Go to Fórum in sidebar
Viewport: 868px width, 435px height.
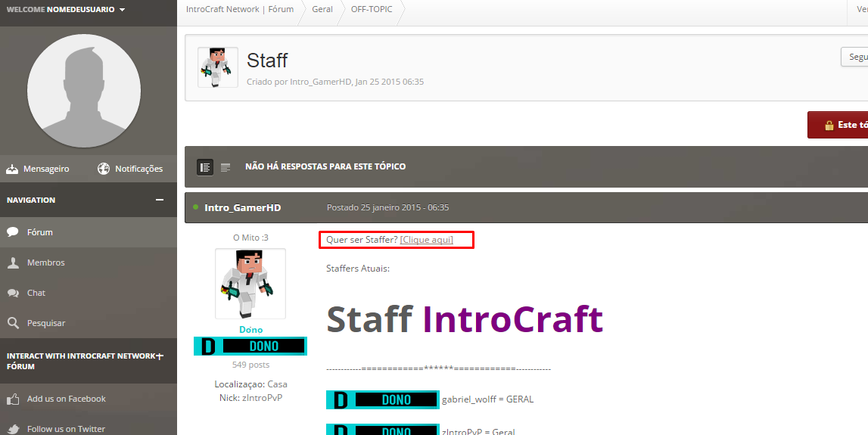coord(89,232)
